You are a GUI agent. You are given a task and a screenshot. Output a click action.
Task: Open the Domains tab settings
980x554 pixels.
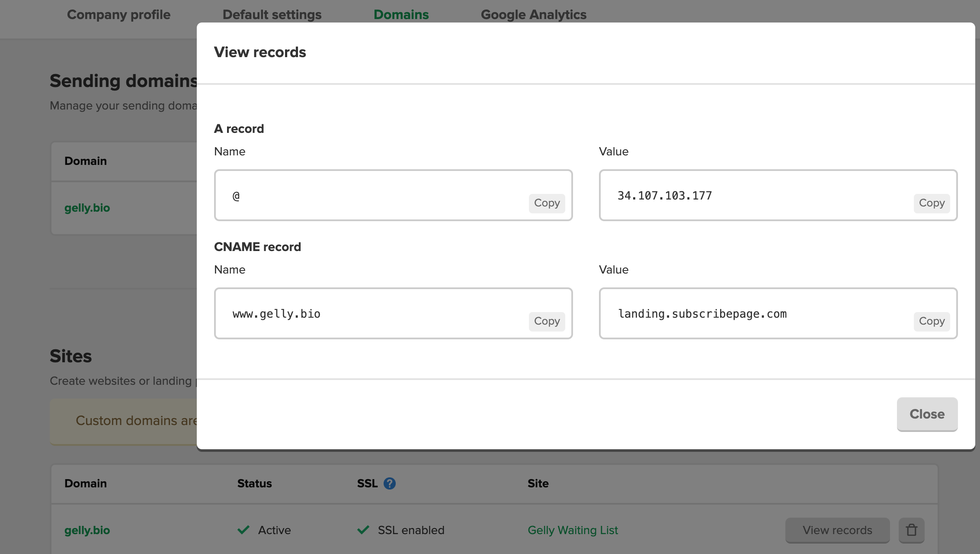pyautogui.click(x=402, y=13)
